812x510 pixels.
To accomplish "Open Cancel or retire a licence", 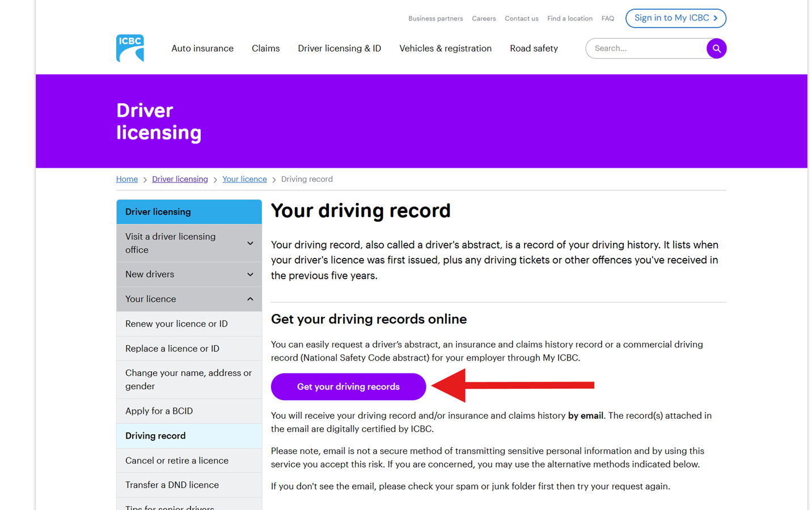I will click(x=189, y=461).
